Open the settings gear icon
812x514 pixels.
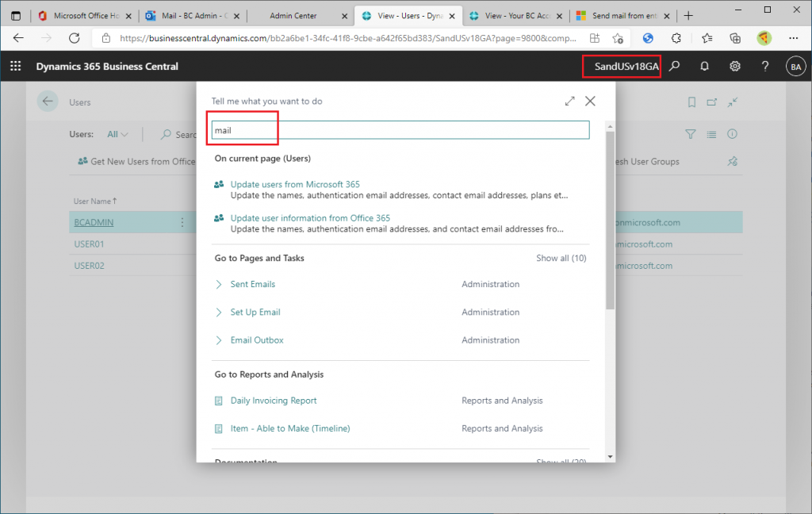[735, 67]
